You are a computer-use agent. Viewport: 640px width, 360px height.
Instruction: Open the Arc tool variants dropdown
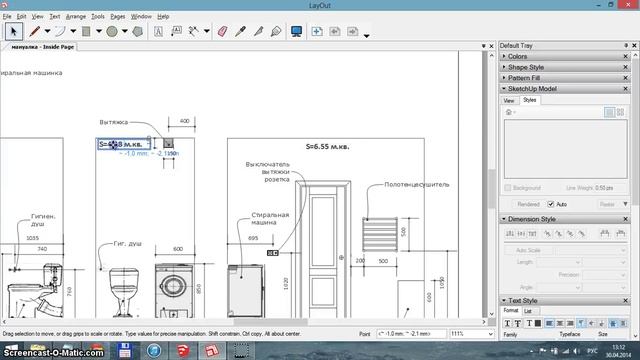(73, 31)
